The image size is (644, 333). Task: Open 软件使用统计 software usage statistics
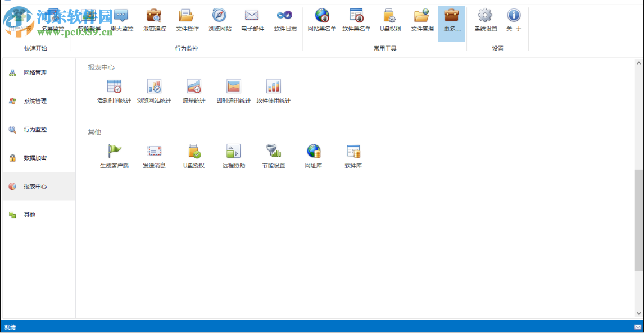[x=274, y=92]
